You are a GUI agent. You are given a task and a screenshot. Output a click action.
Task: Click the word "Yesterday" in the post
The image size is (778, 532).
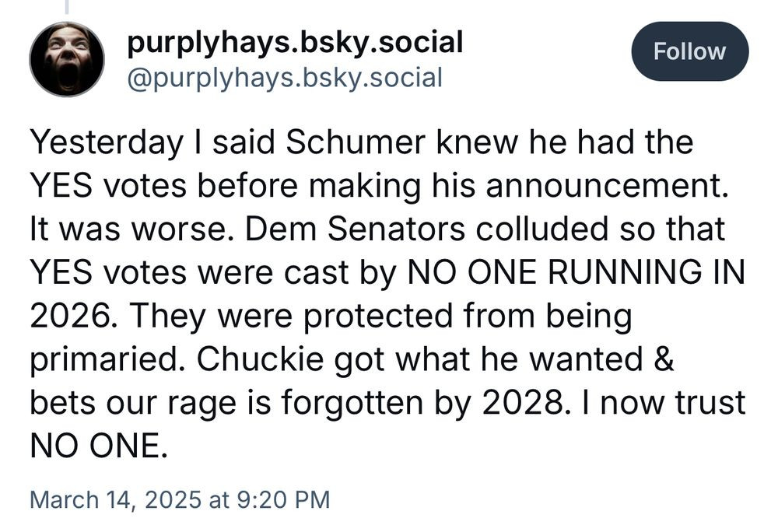point(106,143)
